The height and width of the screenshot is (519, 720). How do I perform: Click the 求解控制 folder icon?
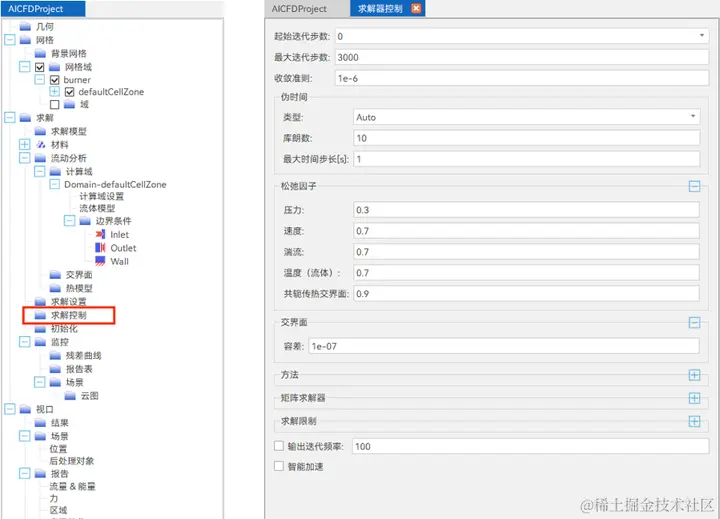(40, 315)
